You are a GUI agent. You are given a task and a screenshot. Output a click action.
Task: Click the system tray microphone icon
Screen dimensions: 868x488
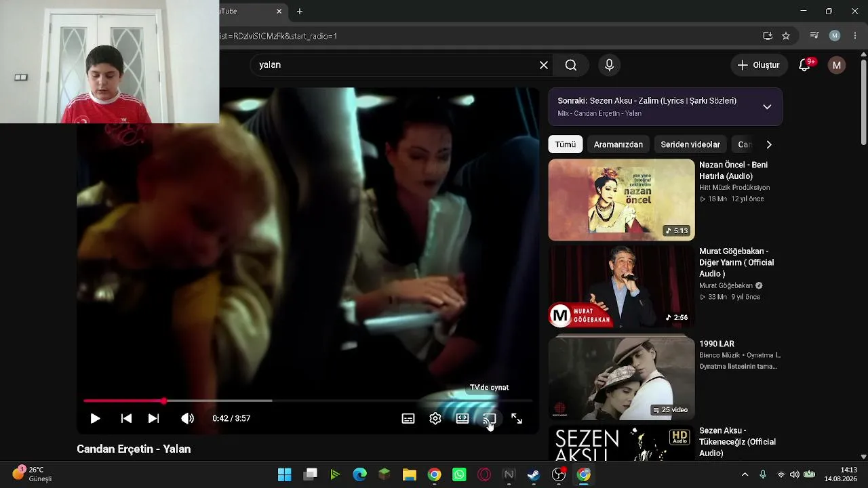tap(763, 474)
